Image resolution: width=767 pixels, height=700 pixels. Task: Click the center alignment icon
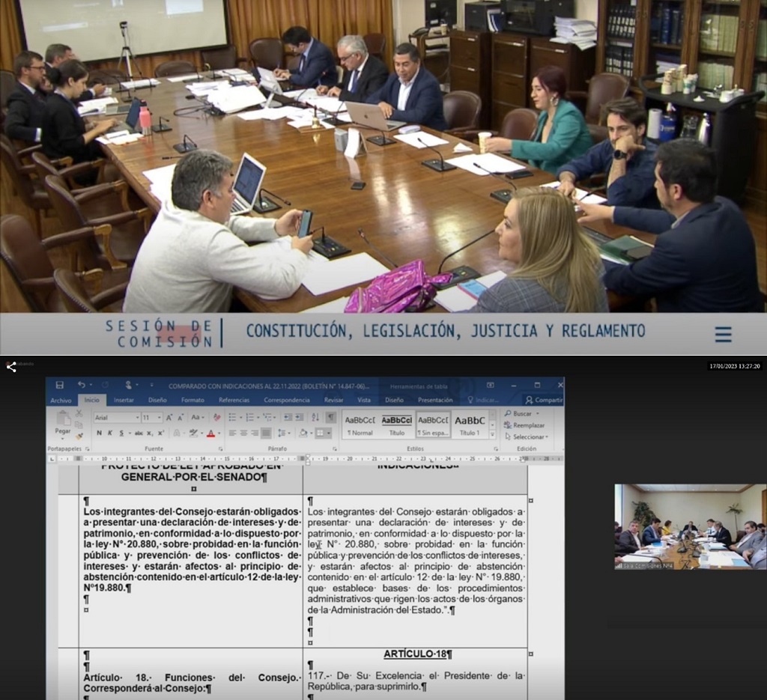243,433
